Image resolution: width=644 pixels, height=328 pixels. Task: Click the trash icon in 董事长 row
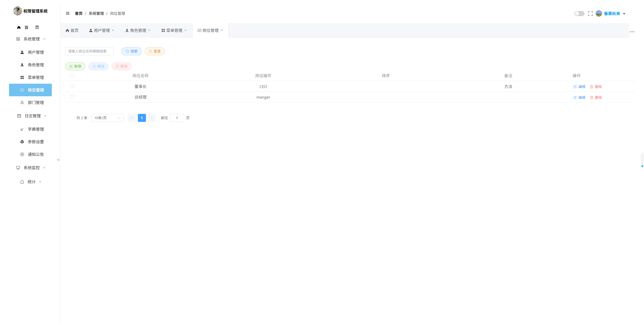tap(592, 87)
